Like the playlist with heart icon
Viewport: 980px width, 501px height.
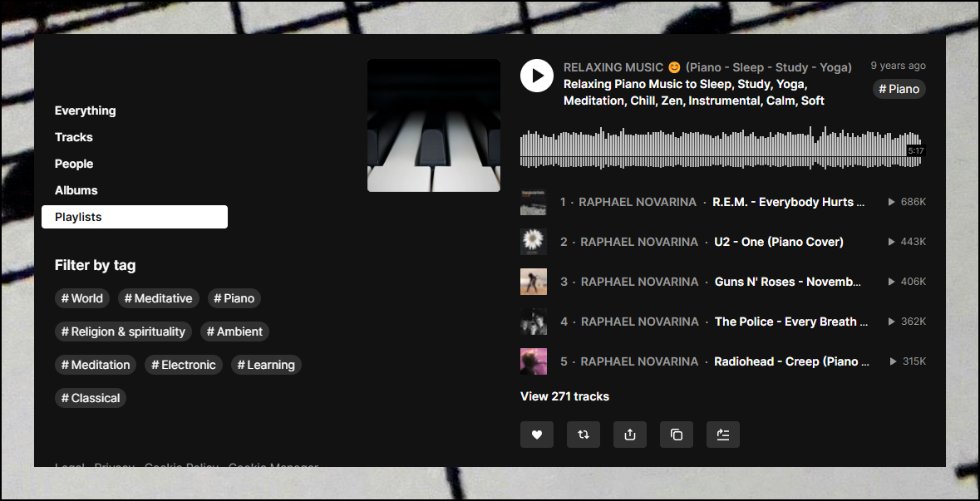click(x=537, y=435)
